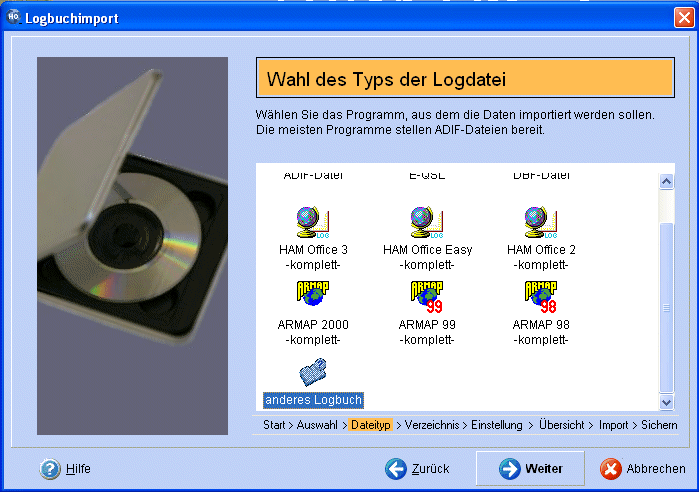Viewport: 699px width, 492px height.
Task: Click the Übersicht wizard step
Action: (561, 425)
